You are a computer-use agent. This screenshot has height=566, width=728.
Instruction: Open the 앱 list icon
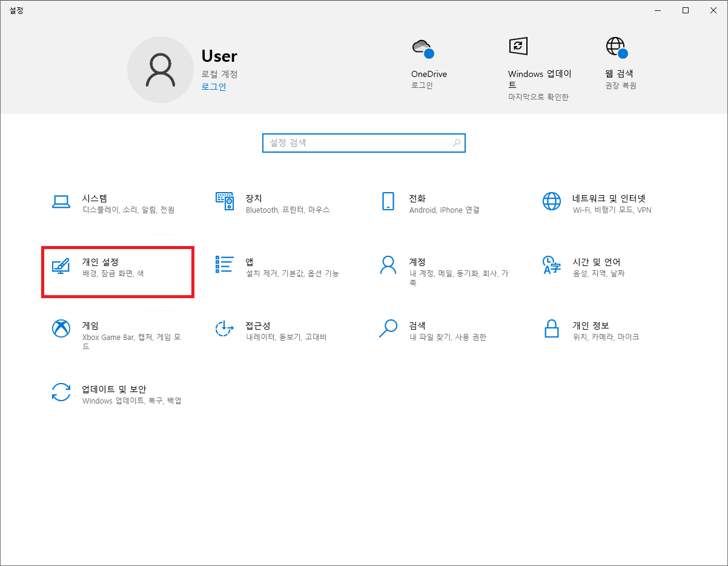click(x=225, y=265)
